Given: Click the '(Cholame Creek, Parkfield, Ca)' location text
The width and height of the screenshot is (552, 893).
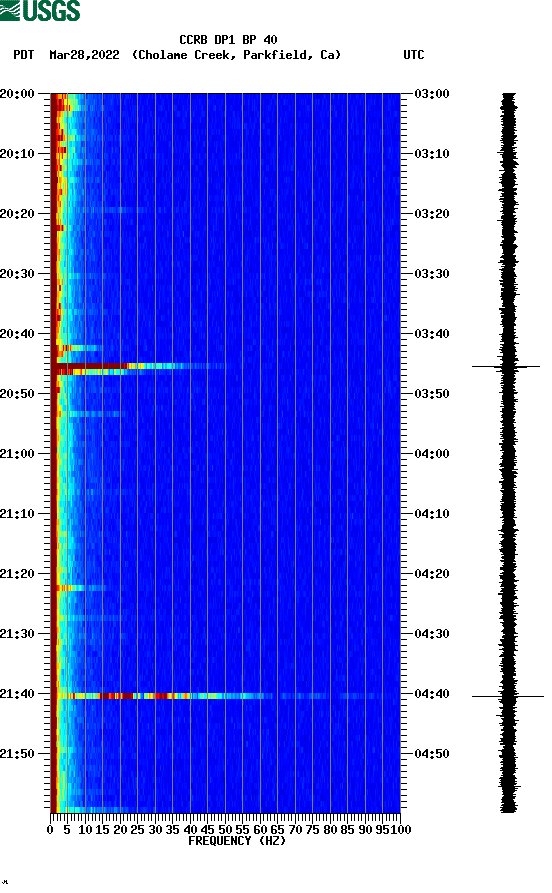Looking at the screenshot, I should (x=236, y=55).
